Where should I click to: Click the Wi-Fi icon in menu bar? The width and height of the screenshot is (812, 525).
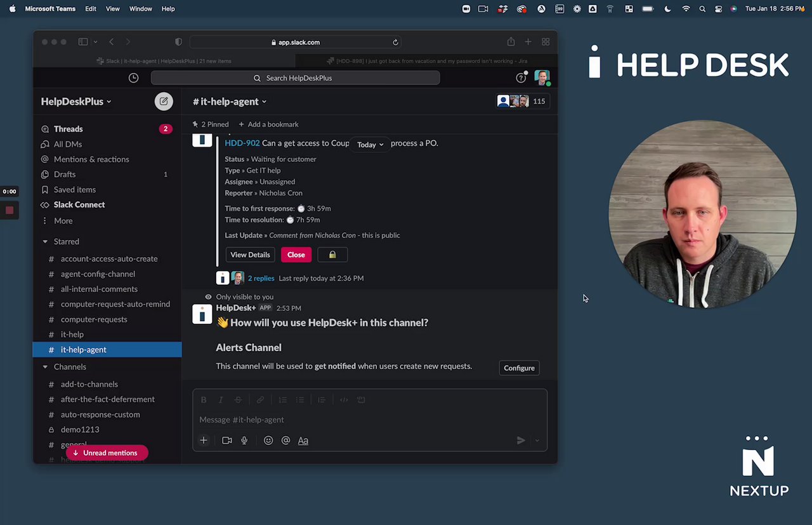coord(686,9)
